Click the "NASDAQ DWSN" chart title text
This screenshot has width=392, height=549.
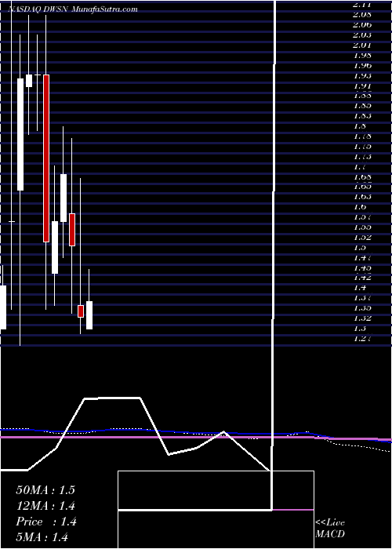pyautogui.click(x=39, y=9)
